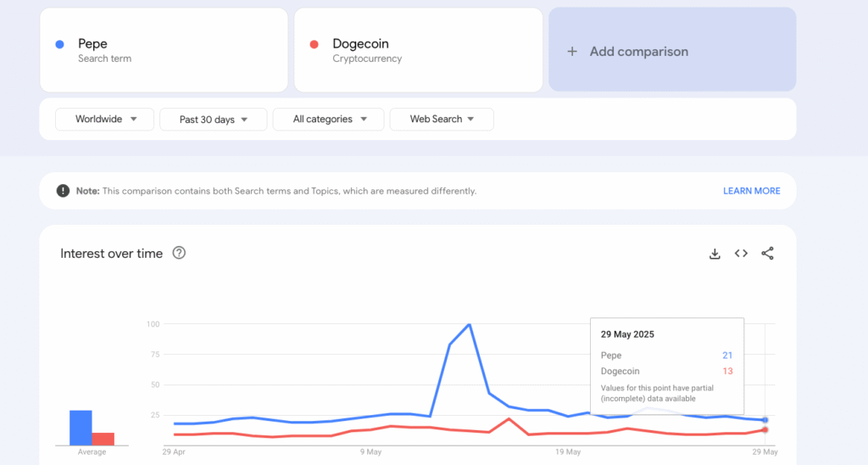Viewport: 868px width, 465px height.
Task: Expand the All categories dropdown
Action: [x=329, y=120]
